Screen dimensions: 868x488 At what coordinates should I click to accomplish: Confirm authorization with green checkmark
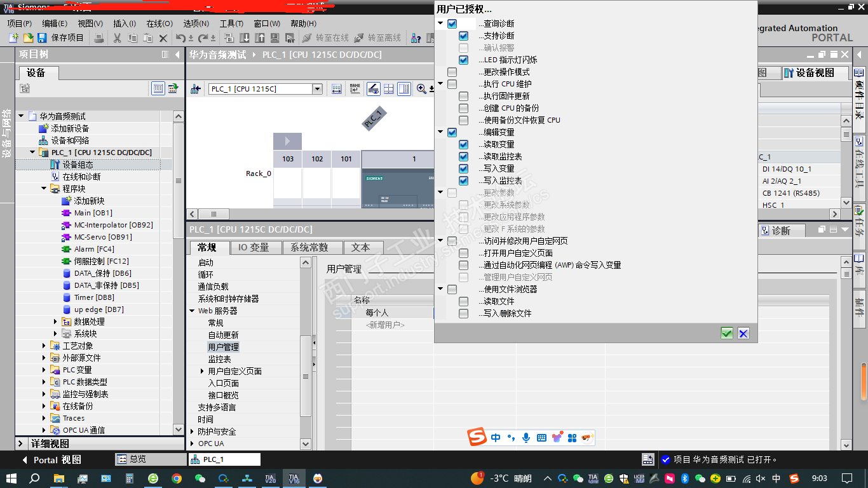(x=727, y=333)
